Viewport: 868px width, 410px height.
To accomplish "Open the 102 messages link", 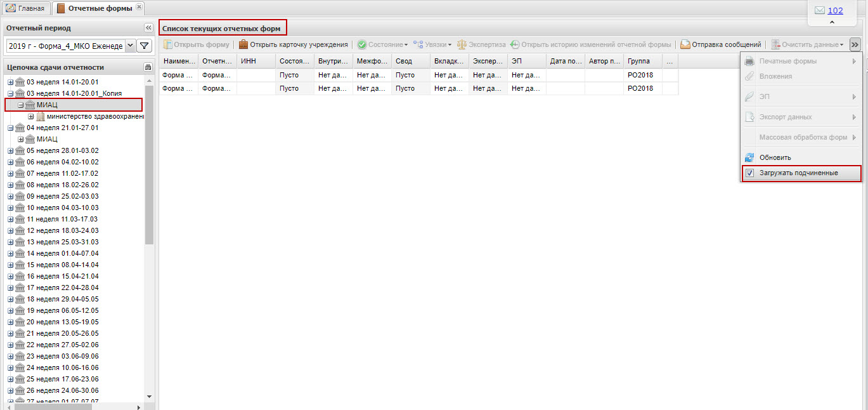I will pyautogui.click(x=835, y=10).
